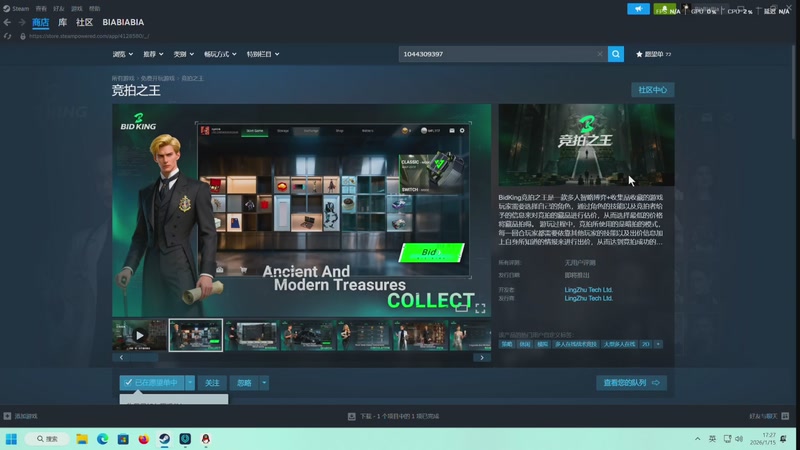Select the fifth thumbnail with the blonde woman
Image resolution: width=800 pixels, height=450 pixels.
point(364,335)
